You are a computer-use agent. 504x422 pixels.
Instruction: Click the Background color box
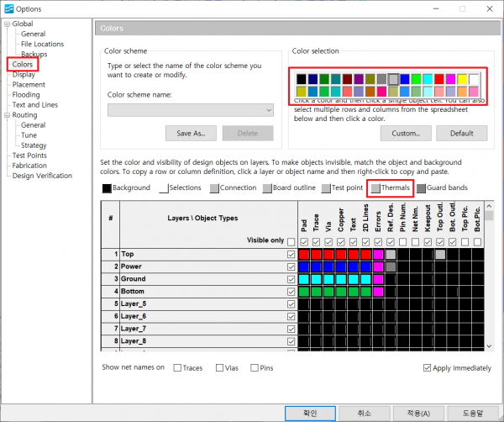point(107,188)
